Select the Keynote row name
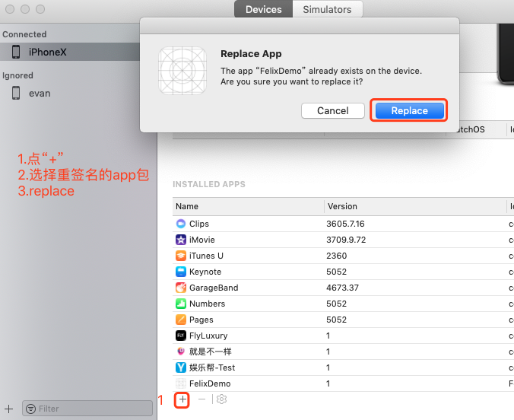Viewport: 514px width, 420px height. tap(205, 272)
